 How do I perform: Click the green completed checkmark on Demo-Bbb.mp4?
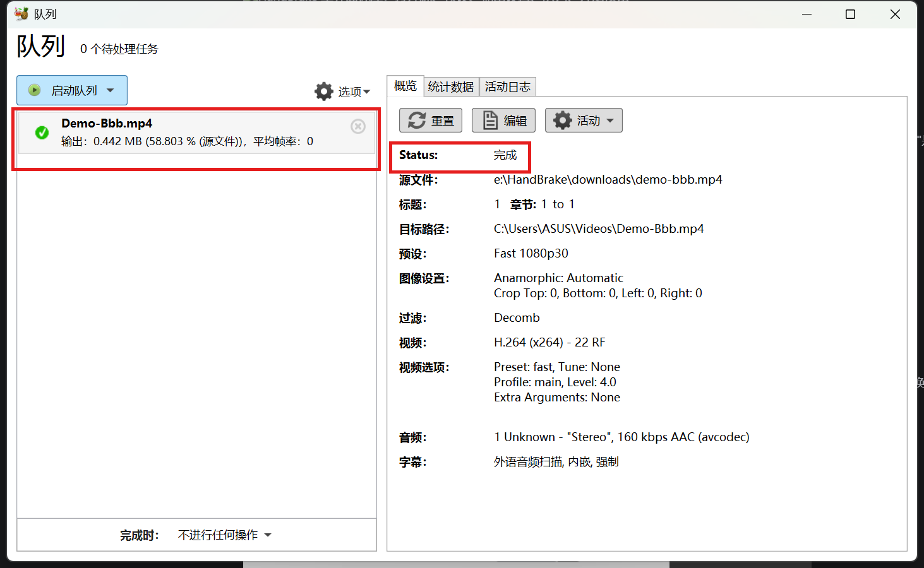pos(42,133)
